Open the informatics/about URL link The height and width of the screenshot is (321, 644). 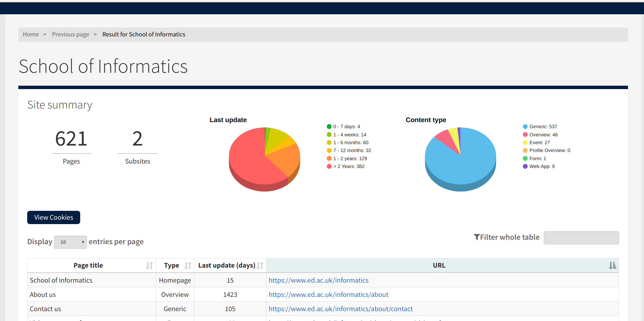tap(328, 294)
